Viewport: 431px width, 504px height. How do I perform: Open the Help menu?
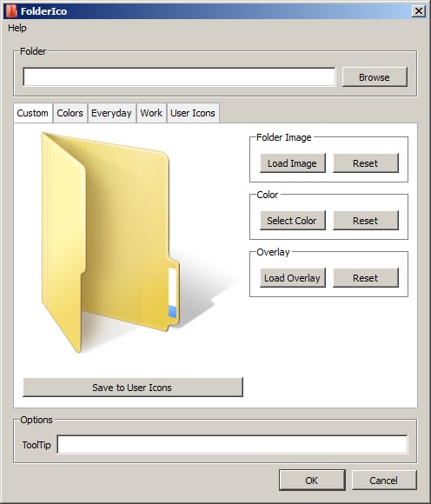tap(17, 28)
